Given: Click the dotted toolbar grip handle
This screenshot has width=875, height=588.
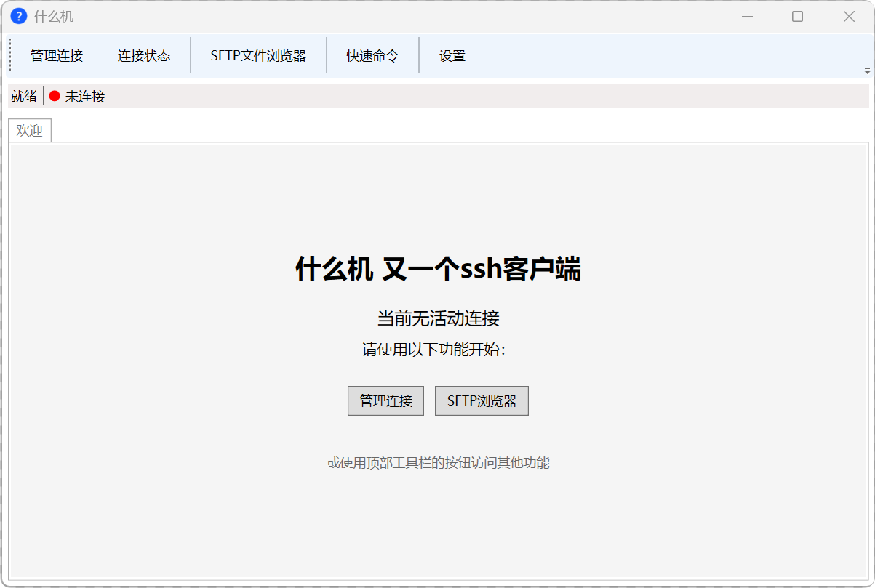Looking at the screenshot, I should [x=9, y=55].
